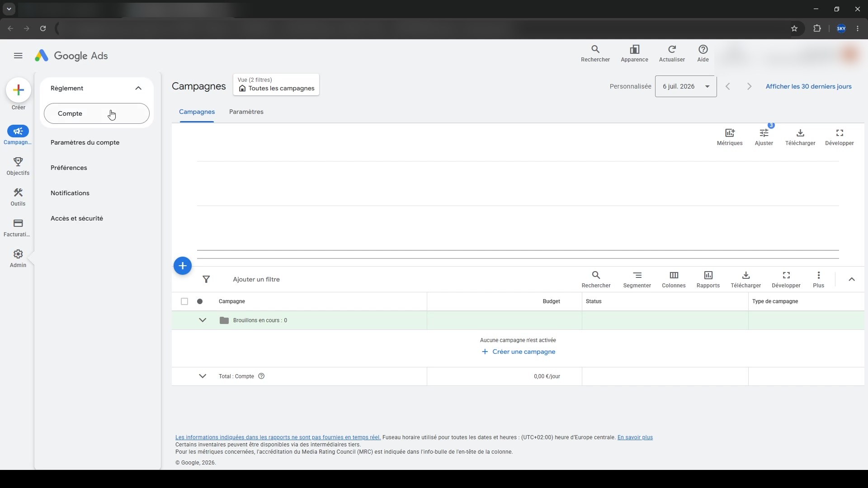The image size is (868, 488).
Task: Click the filter funnel icon
Action: tap(206, 279)
